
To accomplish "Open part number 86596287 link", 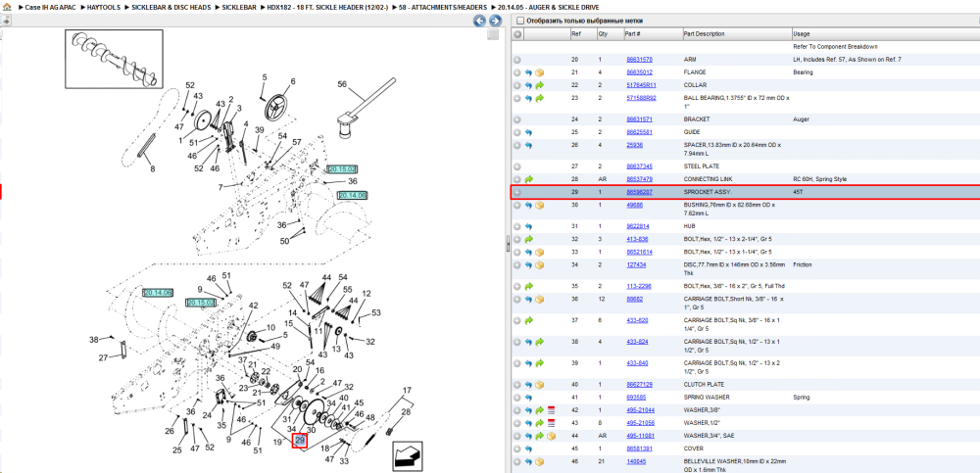I will 639,193.
